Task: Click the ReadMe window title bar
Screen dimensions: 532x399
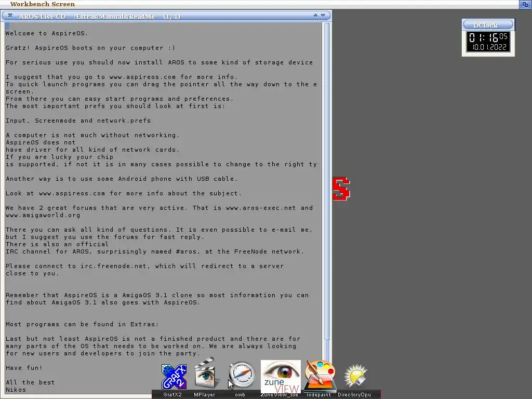Action: pyautogui.click(x=166, y=16)
